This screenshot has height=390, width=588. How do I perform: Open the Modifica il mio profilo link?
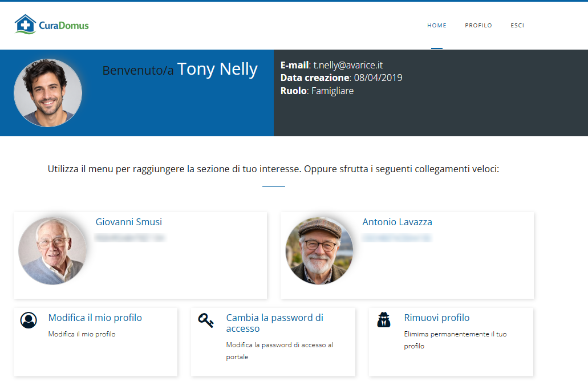coord(95,318)
